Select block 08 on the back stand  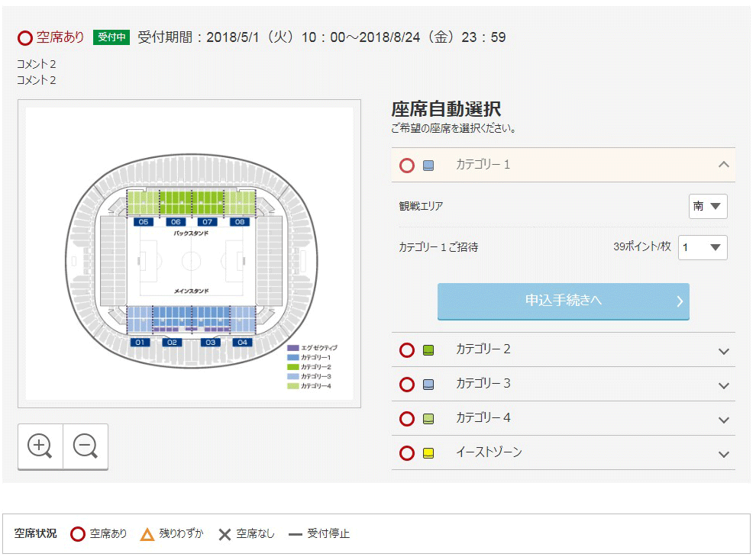240,221
